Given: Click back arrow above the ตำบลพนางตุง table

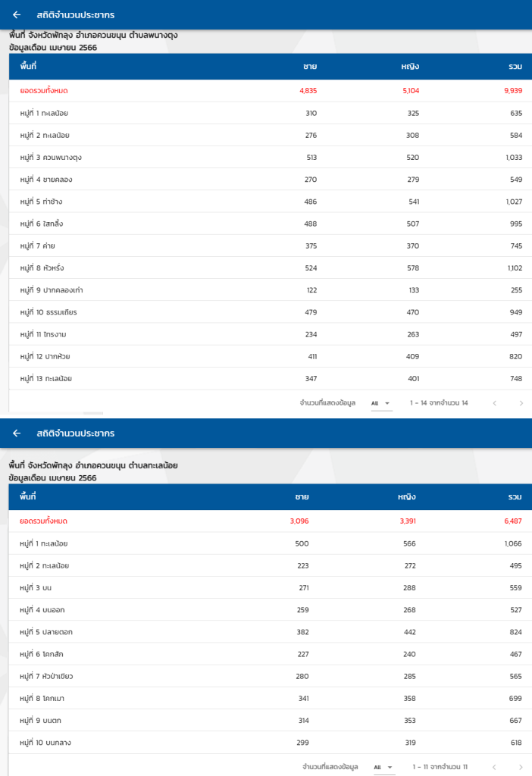Looking at the screenshot, I should (17, 14).
